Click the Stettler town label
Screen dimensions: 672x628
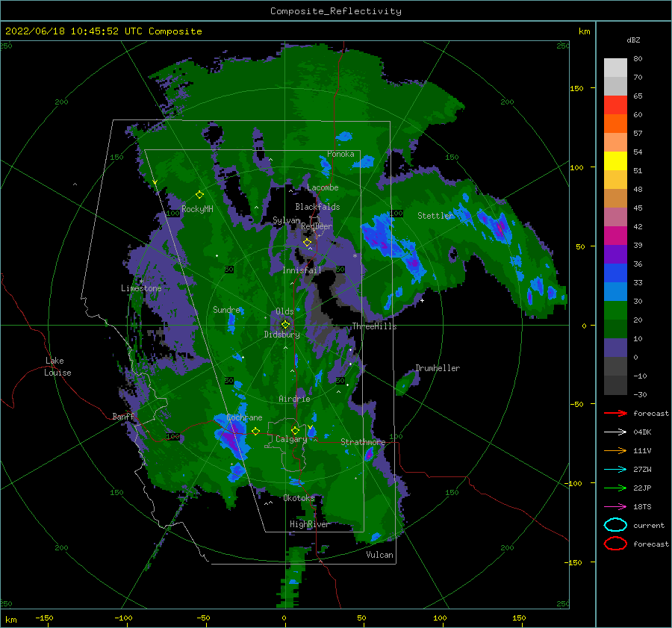(435, 216)
